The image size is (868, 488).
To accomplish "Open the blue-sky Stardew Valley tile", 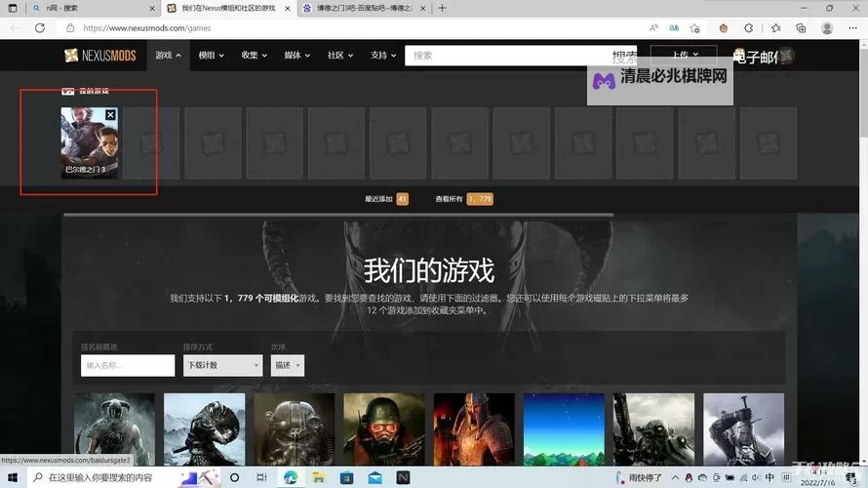I will tap(564, 429).
